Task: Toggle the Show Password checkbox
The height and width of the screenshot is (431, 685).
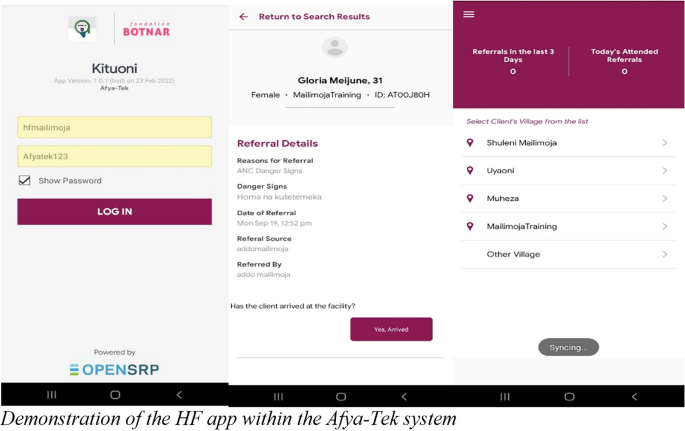Action: [x=24, y=180]
